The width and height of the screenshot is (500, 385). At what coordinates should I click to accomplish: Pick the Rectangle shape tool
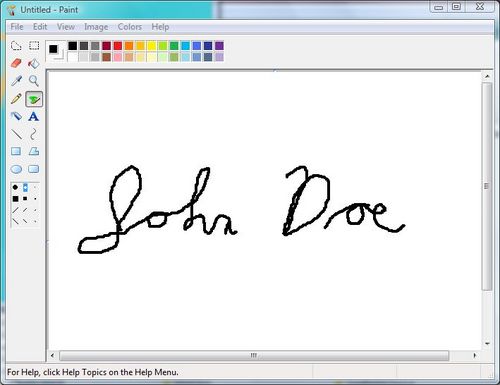coord(16,151)
